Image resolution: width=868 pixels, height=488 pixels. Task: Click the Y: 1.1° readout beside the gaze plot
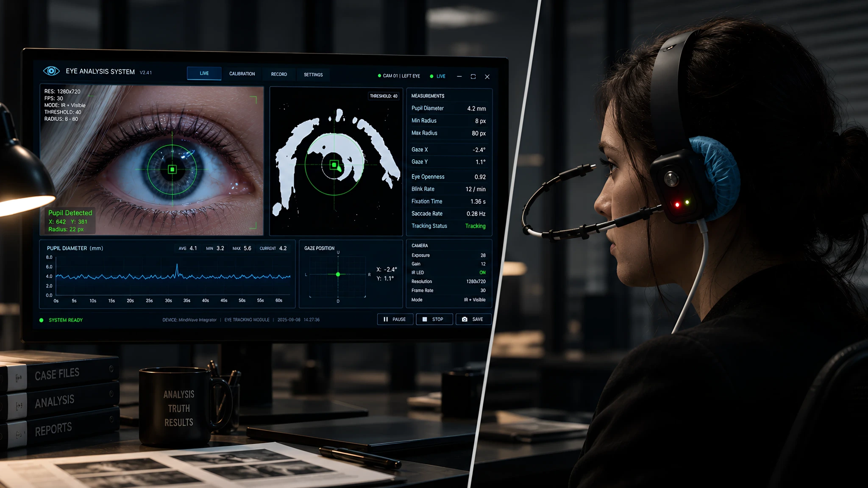click(385, 279)
